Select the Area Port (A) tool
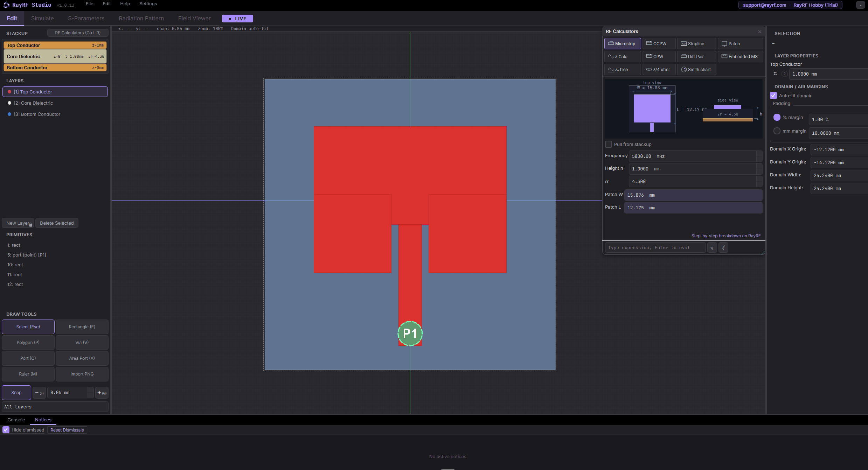The width and height of the screenshot is (868, 470). click(82, 358)
